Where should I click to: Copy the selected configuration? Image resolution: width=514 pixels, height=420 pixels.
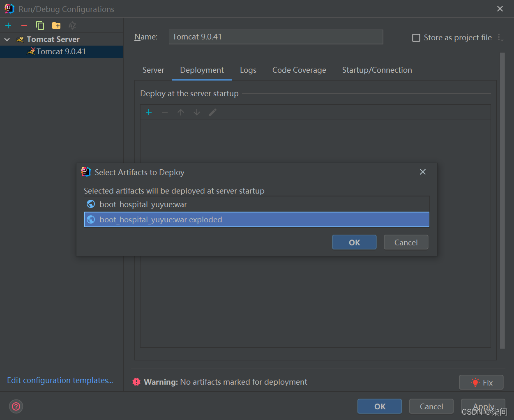(40, 25)
